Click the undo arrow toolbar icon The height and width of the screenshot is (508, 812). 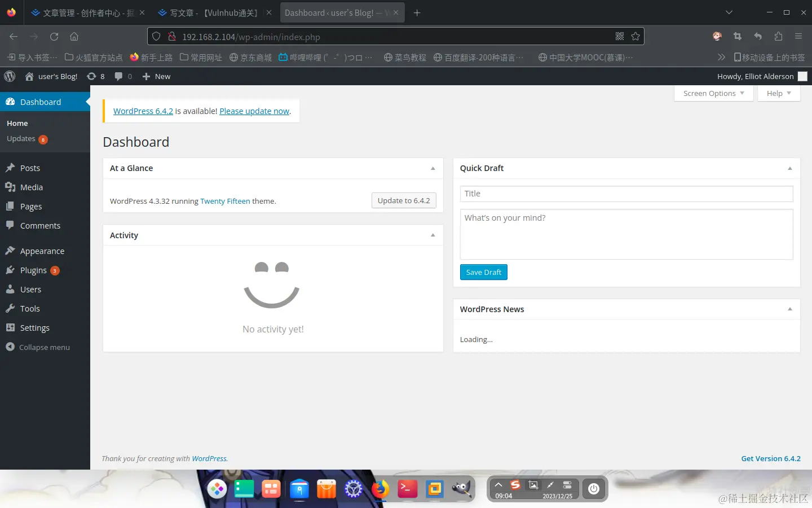click(758, 37)
